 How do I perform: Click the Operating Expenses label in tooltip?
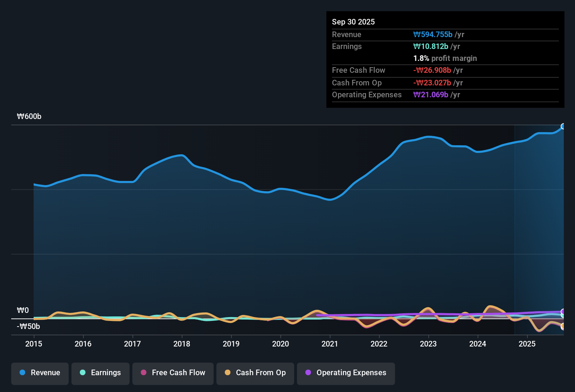[x=367, y=95]
